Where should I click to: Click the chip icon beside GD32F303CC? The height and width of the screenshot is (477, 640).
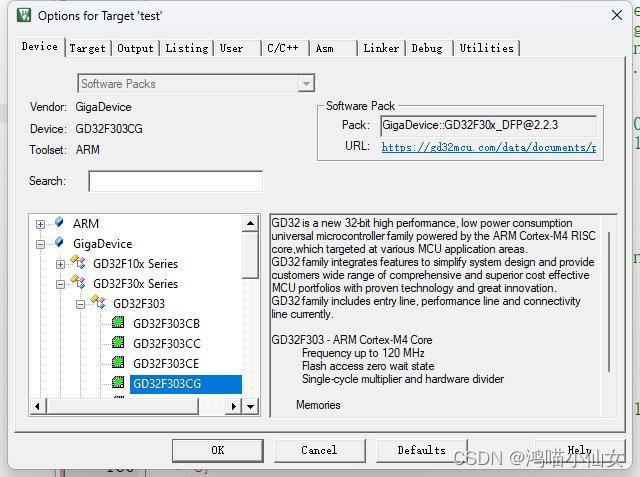118,342
